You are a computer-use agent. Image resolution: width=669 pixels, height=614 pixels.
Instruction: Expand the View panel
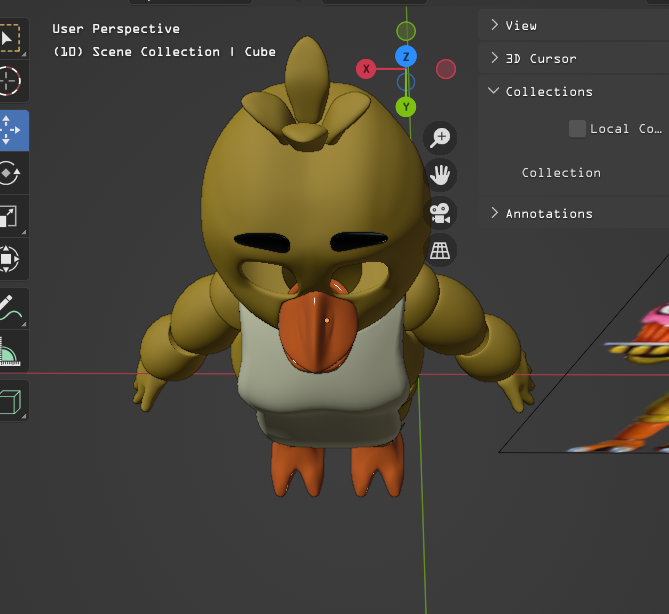pyautogui.click(x=573, y=26)
